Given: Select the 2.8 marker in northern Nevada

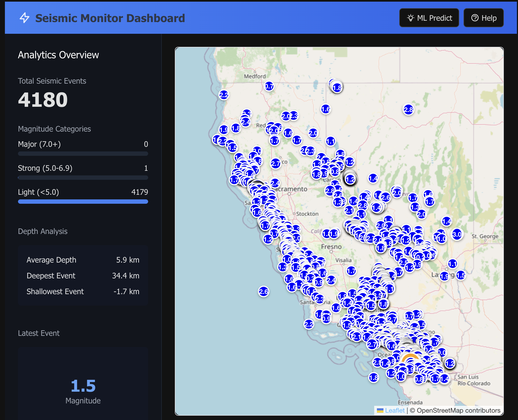Looking at the screenshot, I should [x=409, y=110].
